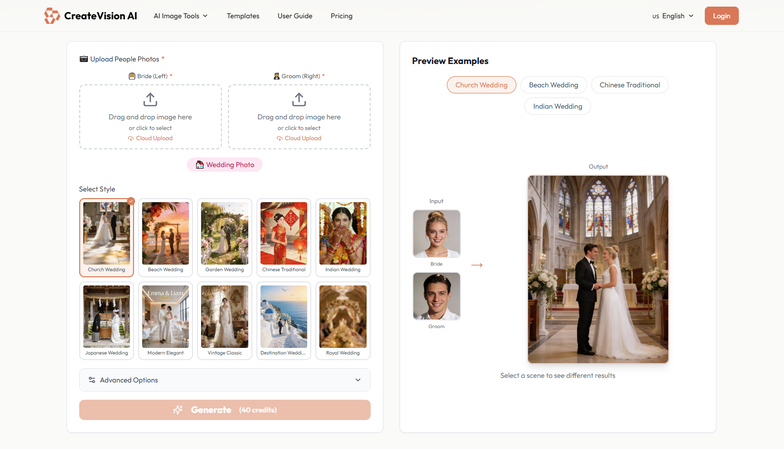Click the bride upload arrow icon

150,100
